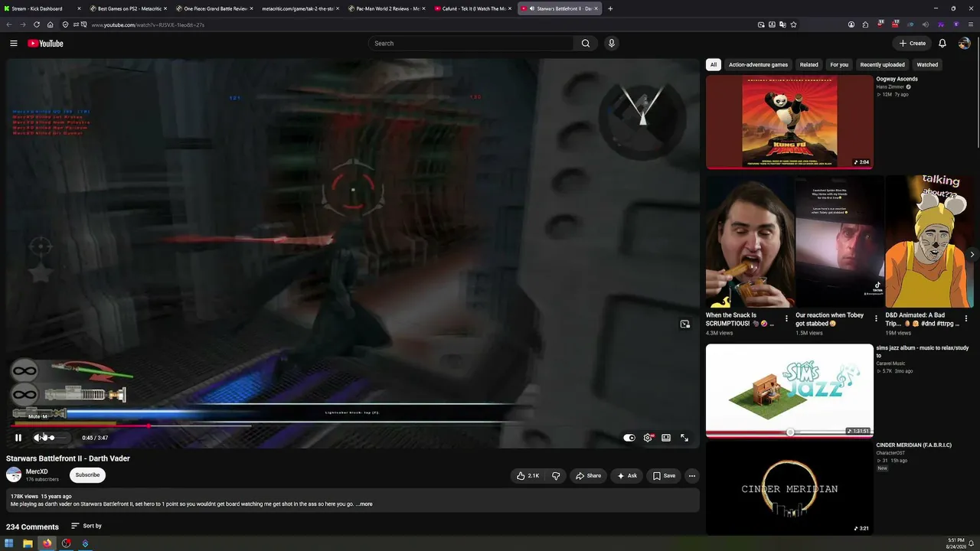The image size is (980, 551).
Task: Switch to theater mode
Action: (x=666, y=438)
